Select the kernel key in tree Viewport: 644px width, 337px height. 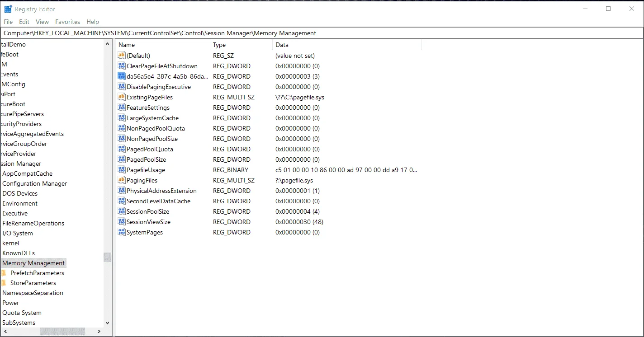pyautogui.click(x=11, y=243)
